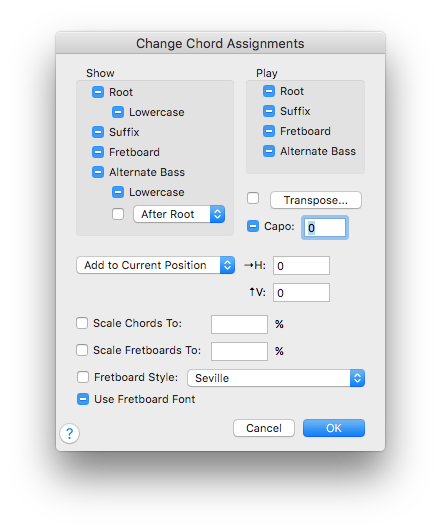
Task: Click the H offset input field
Action: pyautogui.click(x=301, y=266)
